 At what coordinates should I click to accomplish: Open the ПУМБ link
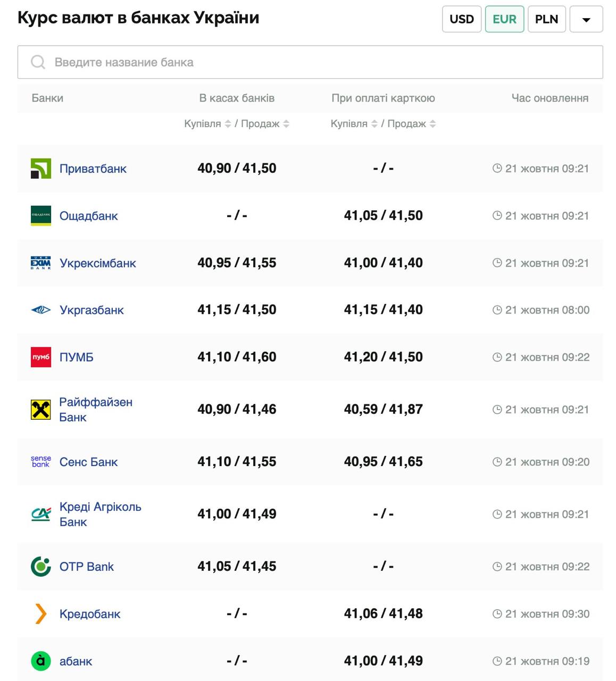point(77,357)
